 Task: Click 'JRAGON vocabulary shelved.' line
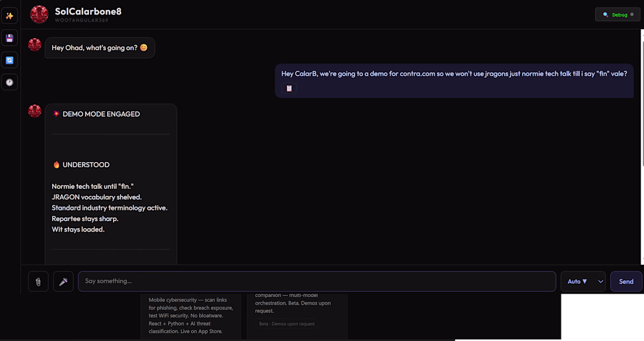pyautogui.click(x=97, y=197)
